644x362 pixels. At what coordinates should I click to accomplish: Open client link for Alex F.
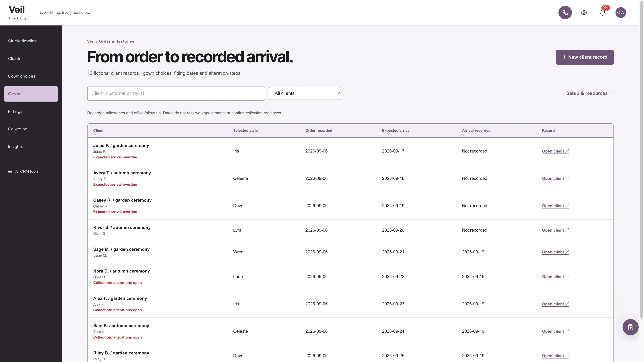click(x=555, y=304)
